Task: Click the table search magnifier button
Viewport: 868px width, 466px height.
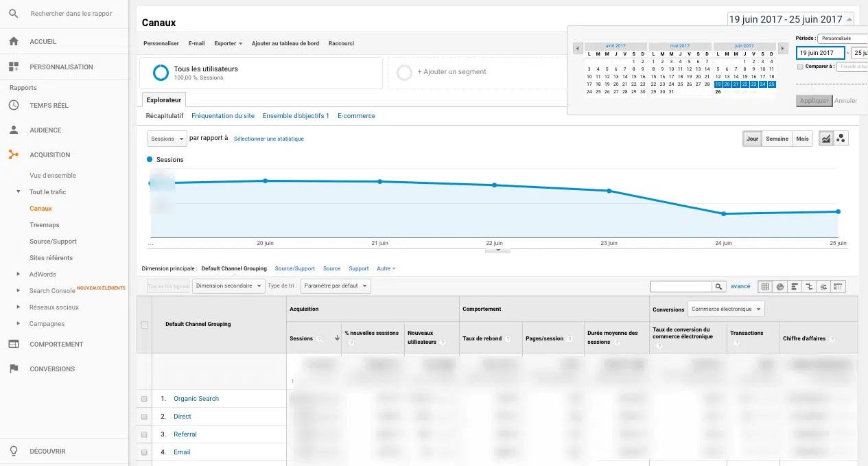Action: coord(718,286)
